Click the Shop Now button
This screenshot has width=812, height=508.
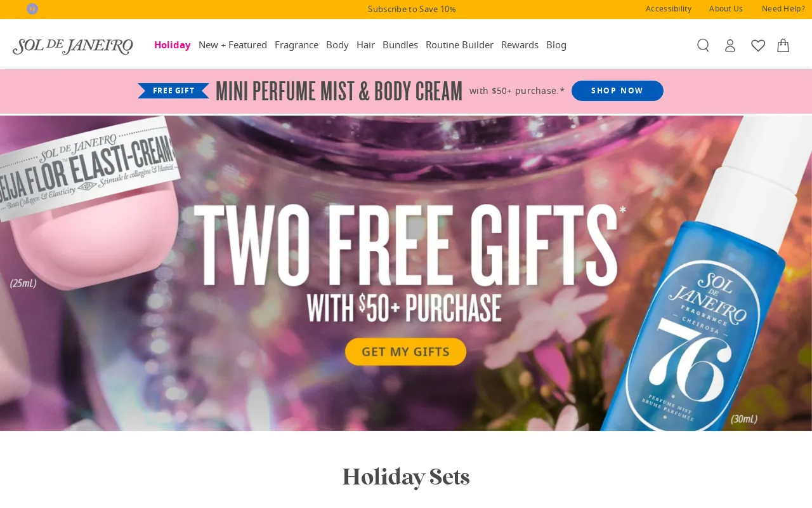click(617, 91)
